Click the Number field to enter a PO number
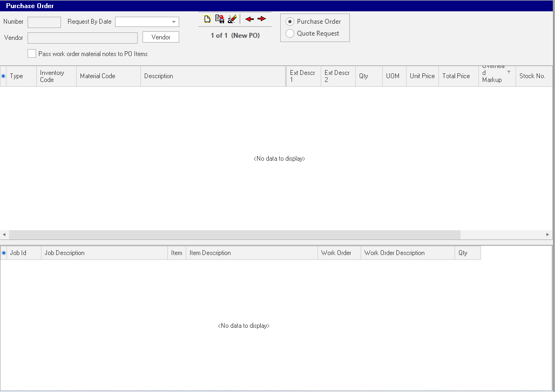 coord(44,22)
